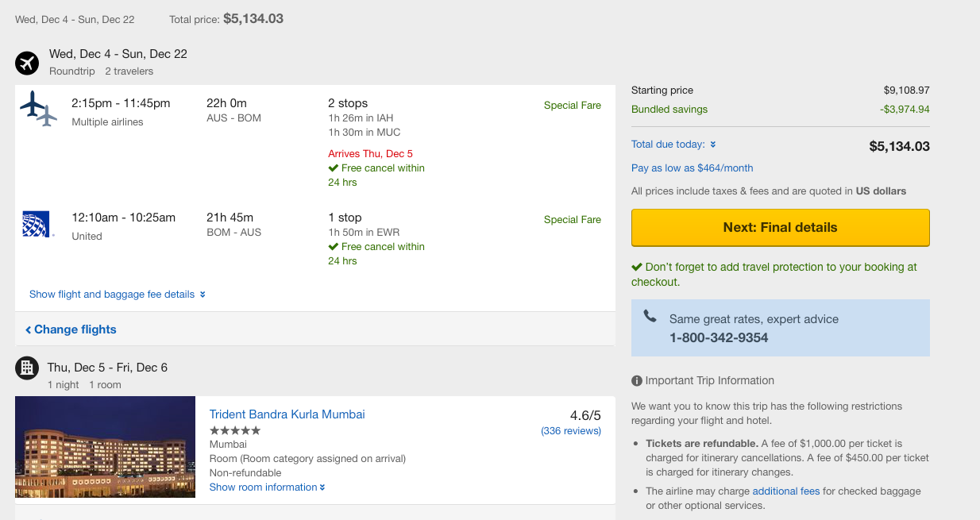
Task: Click the five-star hotel rating
Action: pyautogui.click(x=234, y=430)
